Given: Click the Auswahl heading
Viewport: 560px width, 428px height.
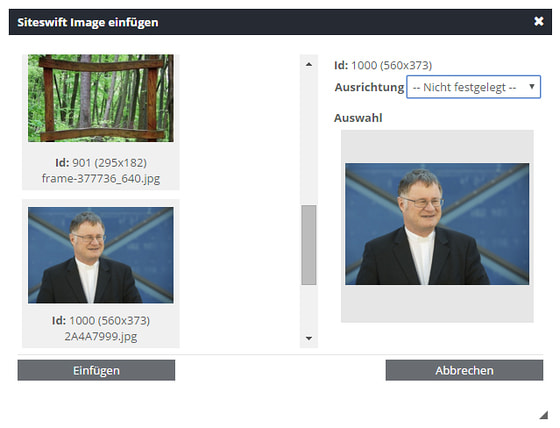Looking at the screenshot, I should point(358,118).
